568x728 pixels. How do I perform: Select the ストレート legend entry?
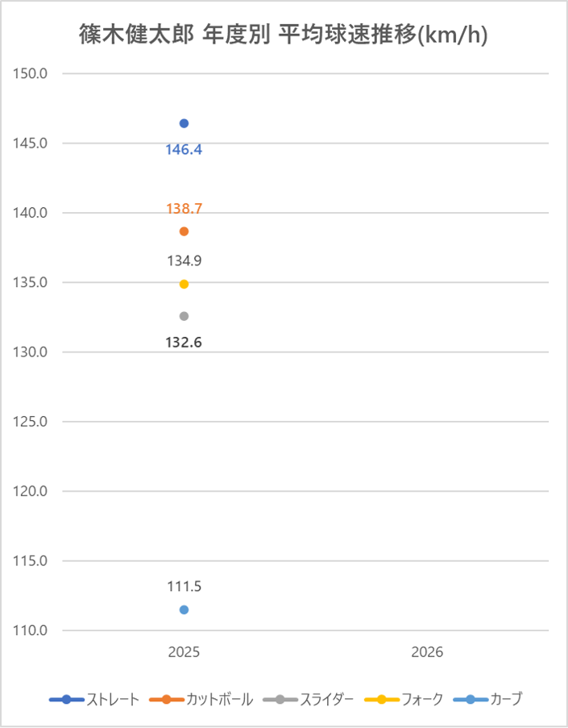coord(94,699)
